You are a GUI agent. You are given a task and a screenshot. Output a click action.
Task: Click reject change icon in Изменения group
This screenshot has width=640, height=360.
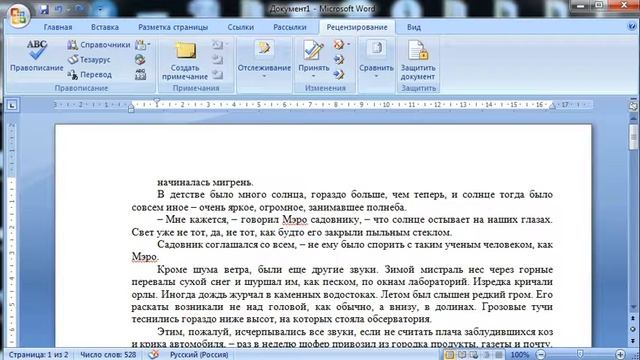click(338, 44)
